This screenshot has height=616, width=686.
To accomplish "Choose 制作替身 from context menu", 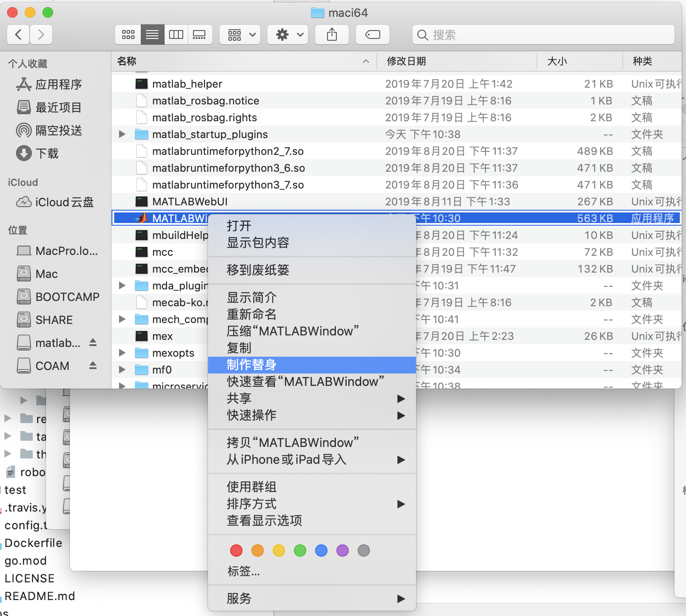I will (x=251, y=365).
